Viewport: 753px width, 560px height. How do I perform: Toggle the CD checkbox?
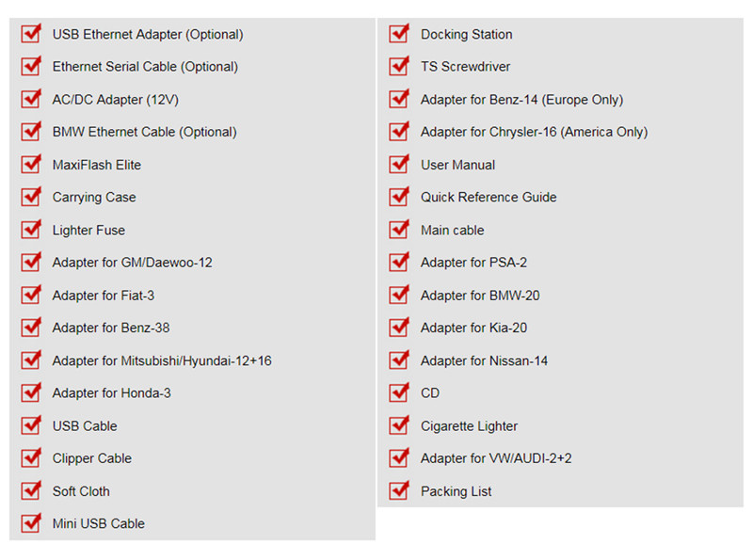click(398, 393)
